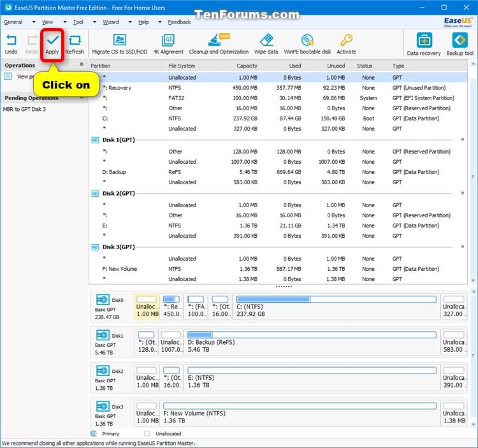The height and width of the screenshot is (448, 478).
Task: Open the Wizard menu
Action: (x=111, y=22)
